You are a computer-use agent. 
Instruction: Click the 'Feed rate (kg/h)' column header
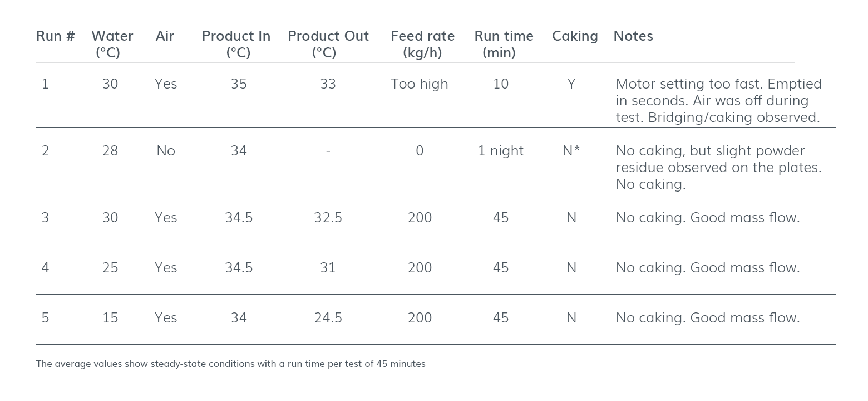(422, 44)
